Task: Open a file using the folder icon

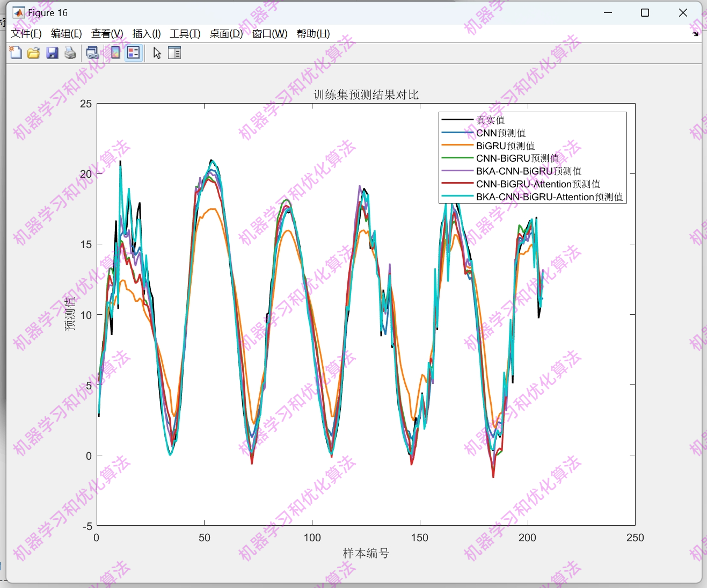Action: [x=34, y=53]
